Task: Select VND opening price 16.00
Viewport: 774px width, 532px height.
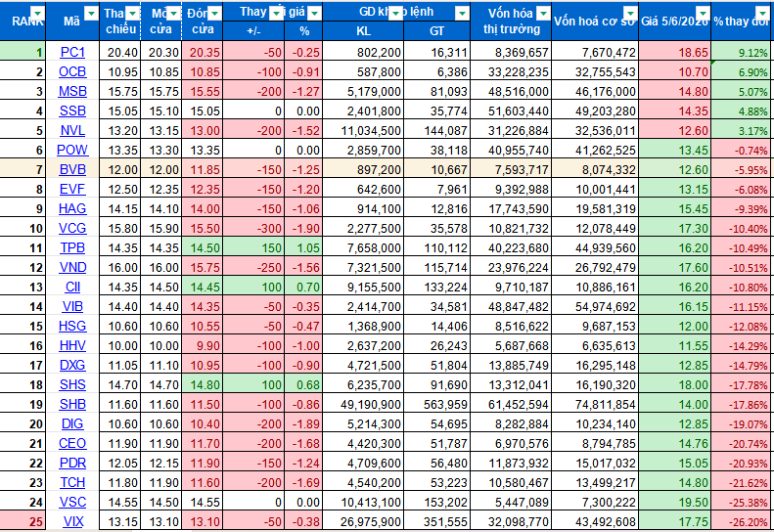Action: click(x=160, y=268)
